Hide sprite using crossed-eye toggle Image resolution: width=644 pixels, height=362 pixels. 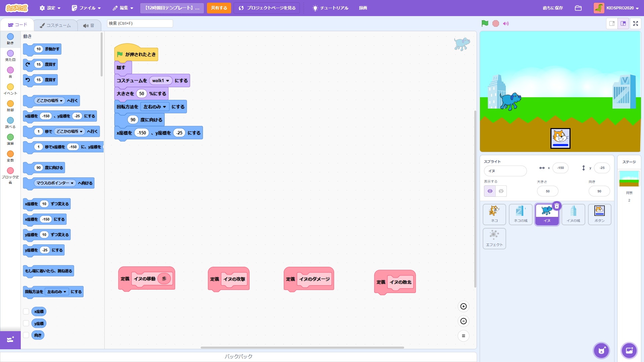501,191
